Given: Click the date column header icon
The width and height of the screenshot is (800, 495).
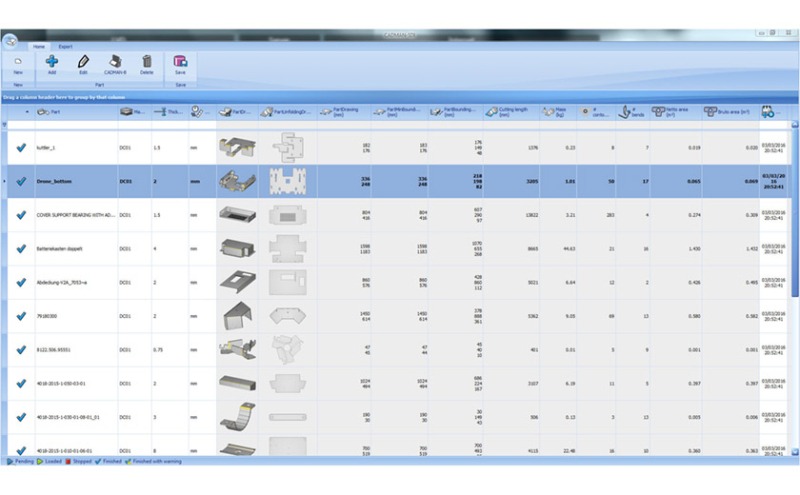Looking at the screenshot, I should [768, 112].
